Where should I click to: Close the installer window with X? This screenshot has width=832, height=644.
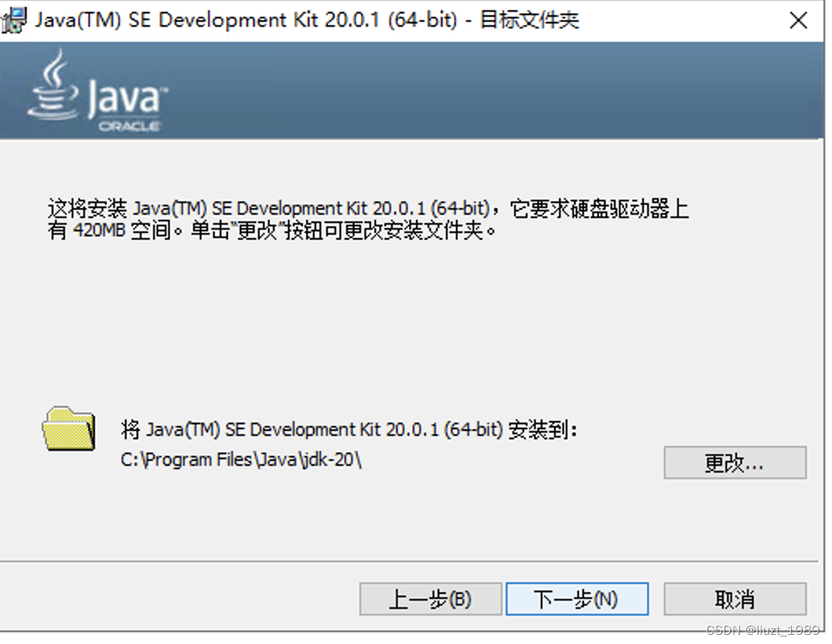tap(798, 21)
